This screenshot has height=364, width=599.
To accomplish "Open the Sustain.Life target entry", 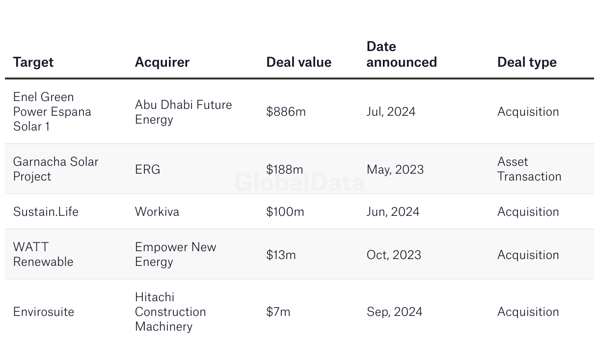I will (x=46, y=211).
